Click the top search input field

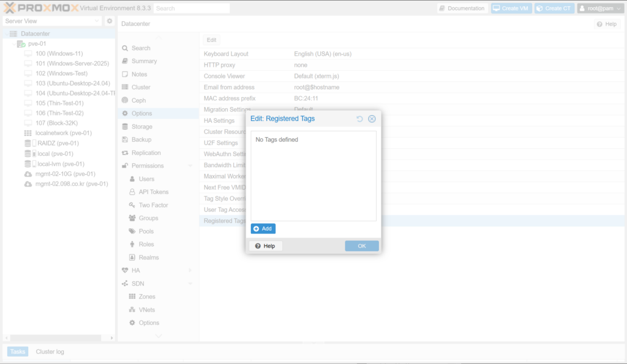[191, 9]
